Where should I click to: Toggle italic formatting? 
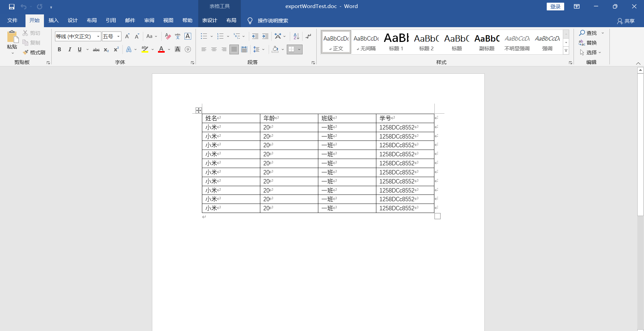(69, 49)
